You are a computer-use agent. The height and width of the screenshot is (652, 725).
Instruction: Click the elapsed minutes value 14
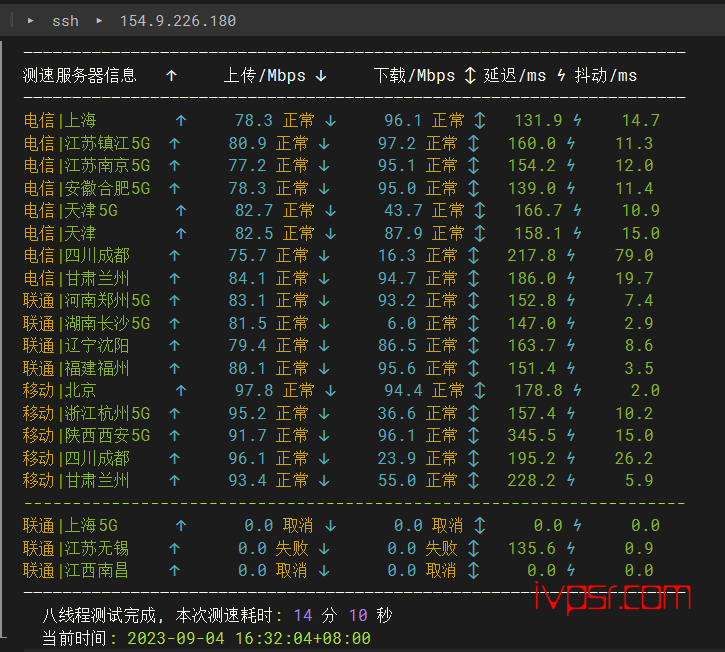click(x=303, y=615)
